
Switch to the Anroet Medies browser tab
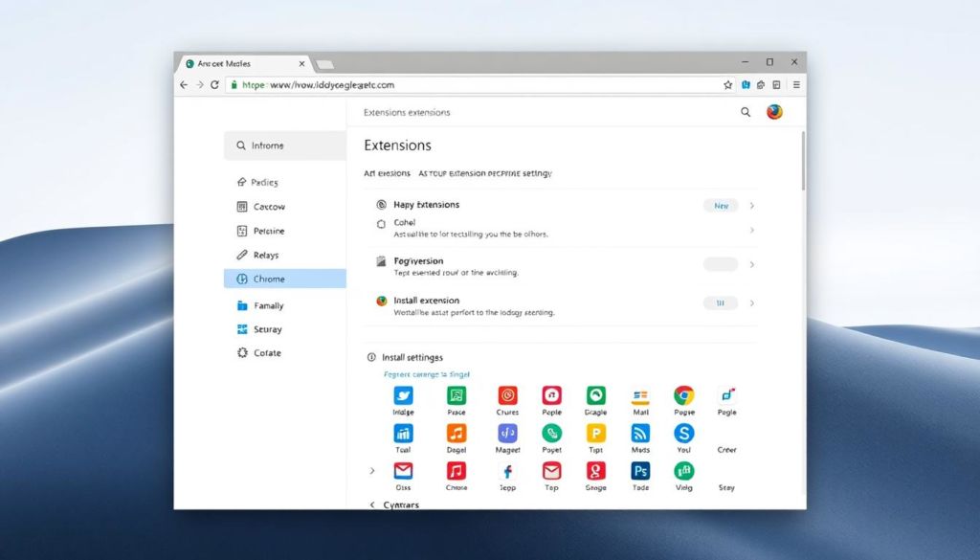pyautogui.click(x=245, y=64)
